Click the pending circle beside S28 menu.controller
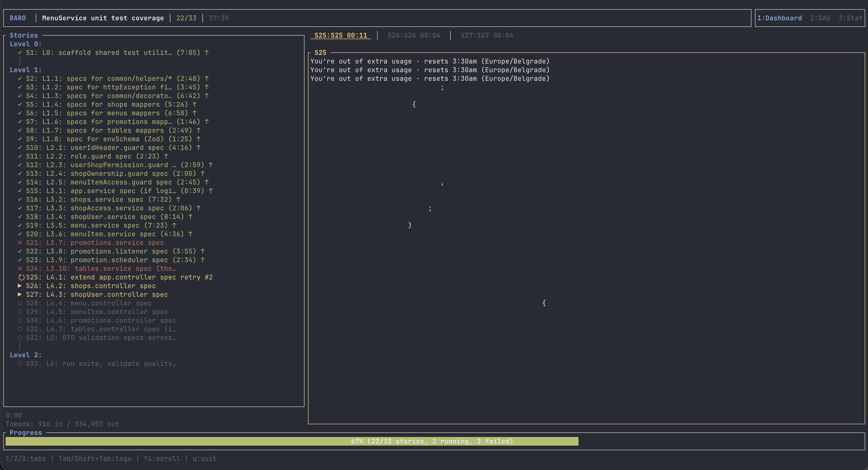Screen dimensions: 868x470 coord(20,303)
